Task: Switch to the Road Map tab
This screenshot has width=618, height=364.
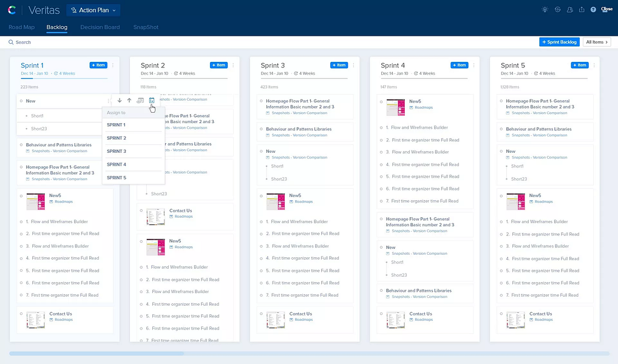Action: pyautogui.click(x=22, y=27)
